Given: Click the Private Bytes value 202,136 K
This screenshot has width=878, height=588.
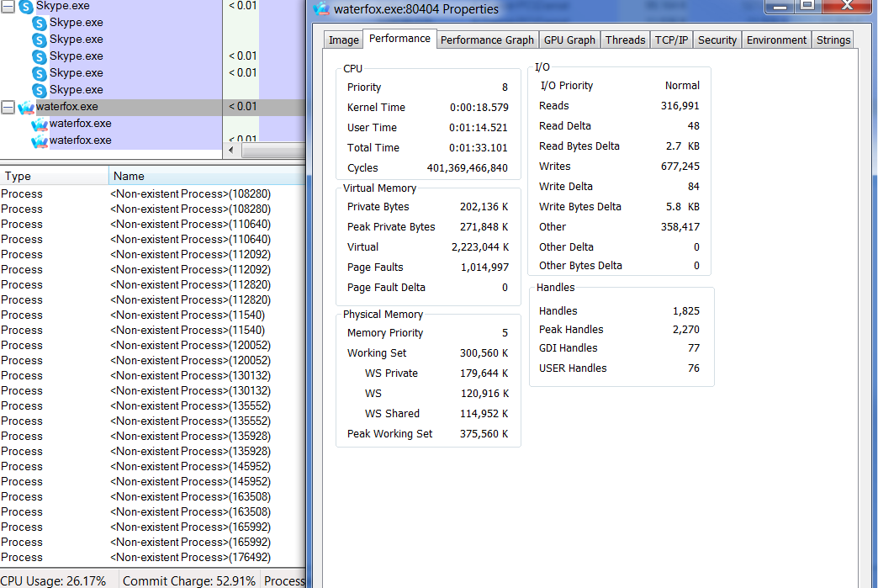Looking at the screenshot, I should tap(484, 207).
